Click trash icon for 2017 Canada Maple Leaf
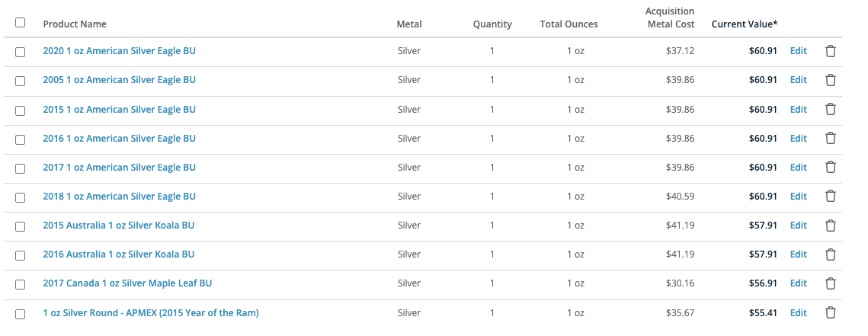 pos(831,283)
